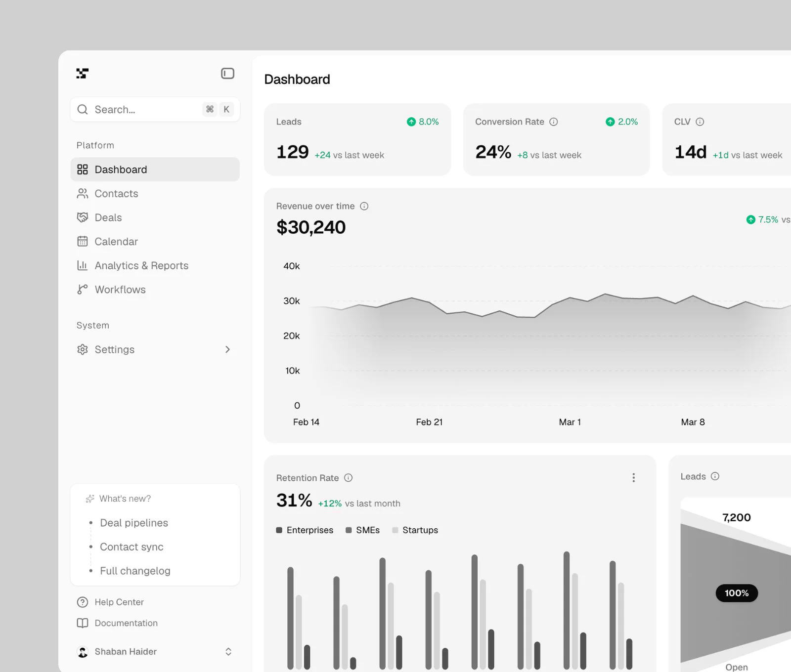Toggle Enterprises legend item
This screenshot has height=672, width=791.
click(x=305, y=530)
